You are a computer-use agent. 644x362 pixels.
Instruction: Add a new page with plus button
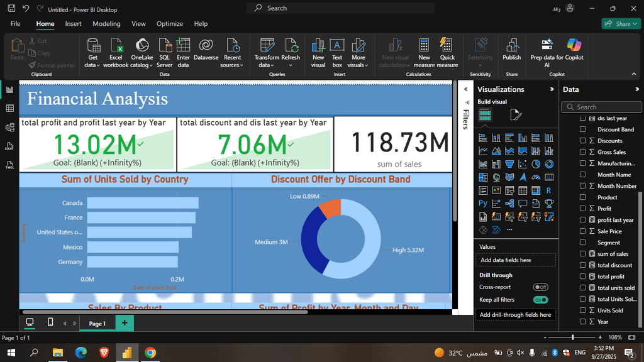tap(125, 323)
